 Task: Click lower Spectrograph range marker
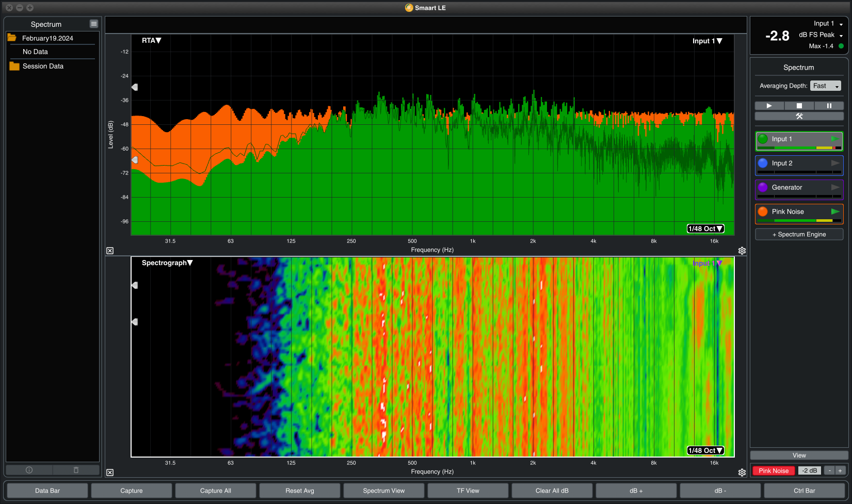135,322
